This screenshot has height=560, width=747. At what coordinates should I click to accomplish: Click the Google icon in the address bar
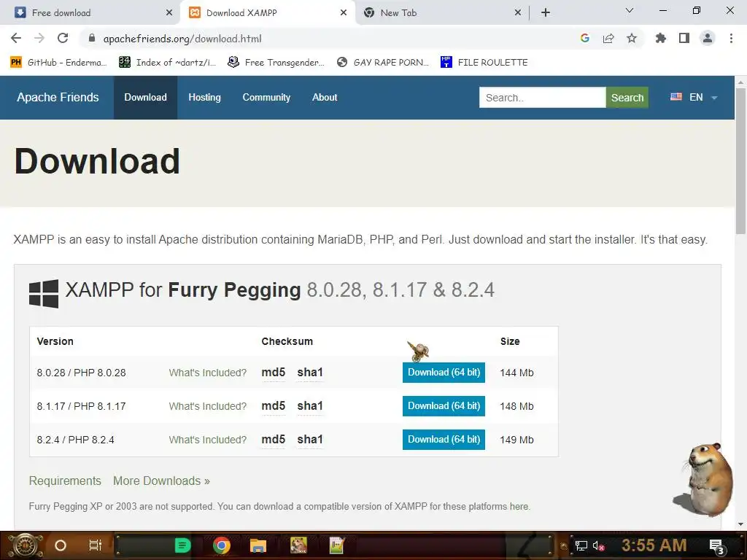tap(585, 38)
